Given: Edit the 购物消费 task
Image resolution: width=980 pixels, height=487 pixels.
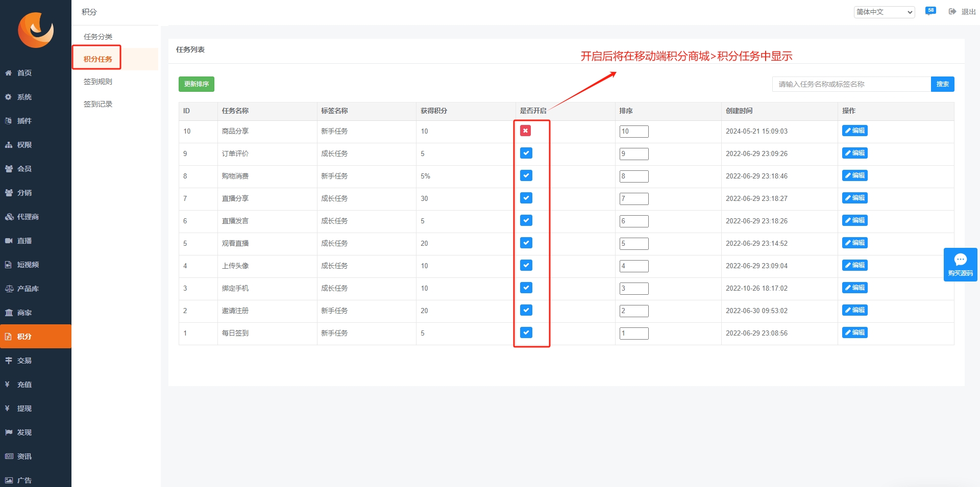Looking at the screenshot, I should [854, 175].
